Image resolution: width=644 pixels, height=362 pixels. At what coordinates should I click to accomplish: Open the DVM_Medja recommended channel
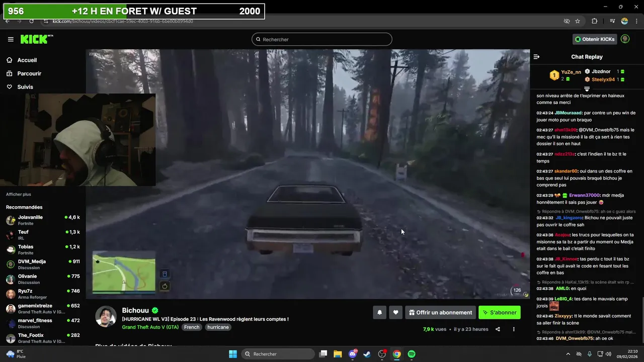click(43, 264)
